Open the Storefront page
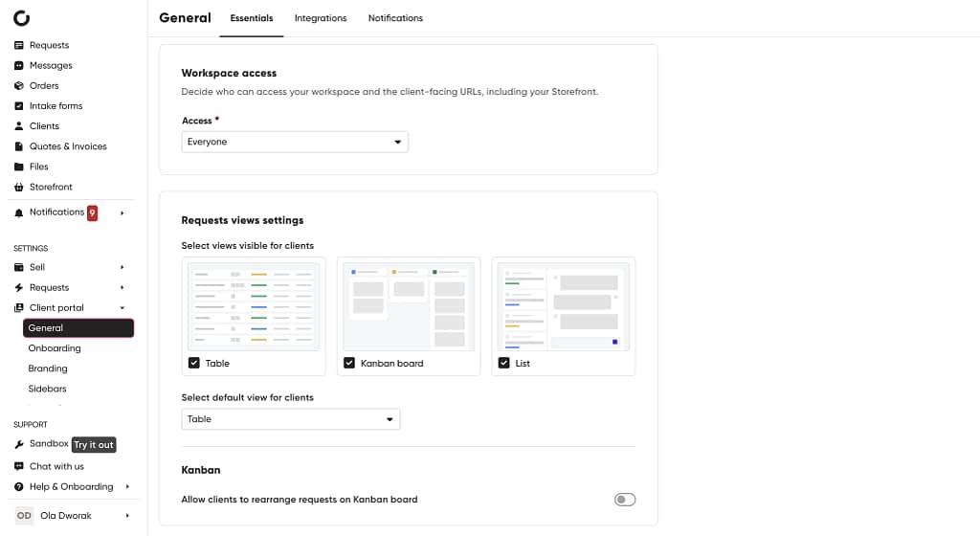The width and height of the screenshot is (980, 536). pyautogui.click(x=51, y=187)
